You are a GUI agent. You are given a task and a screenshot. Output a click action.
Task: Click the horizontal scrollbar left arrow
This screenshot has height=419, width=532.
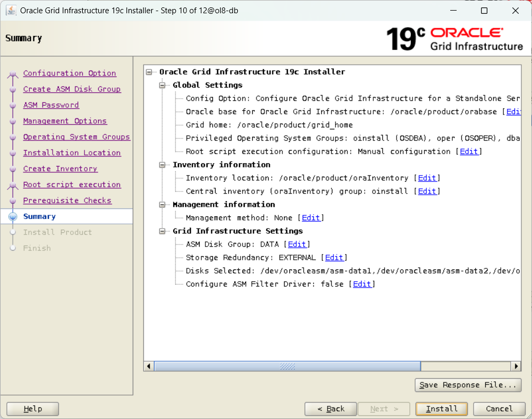click(x=149, y=366)
